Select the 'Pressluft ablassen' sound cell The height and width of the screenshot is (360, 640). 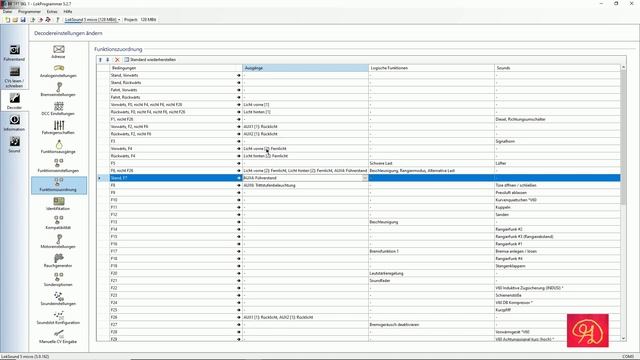coord(557,193)
